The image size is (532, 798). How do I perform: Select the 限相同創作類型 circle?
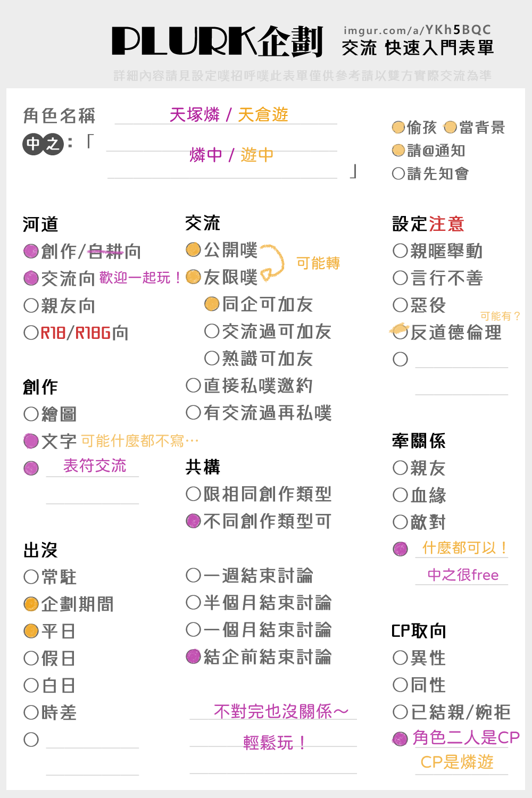193,494
